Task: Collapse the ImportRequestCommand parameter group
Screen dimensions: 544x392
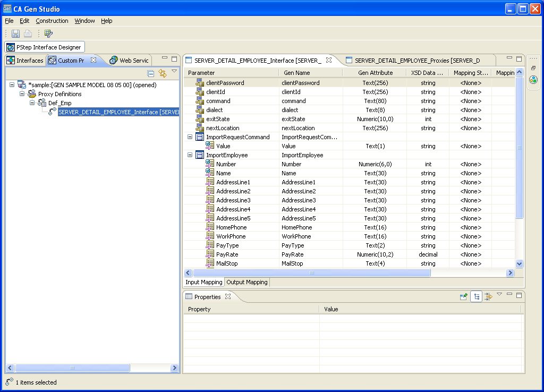Action: click(190, 137)
